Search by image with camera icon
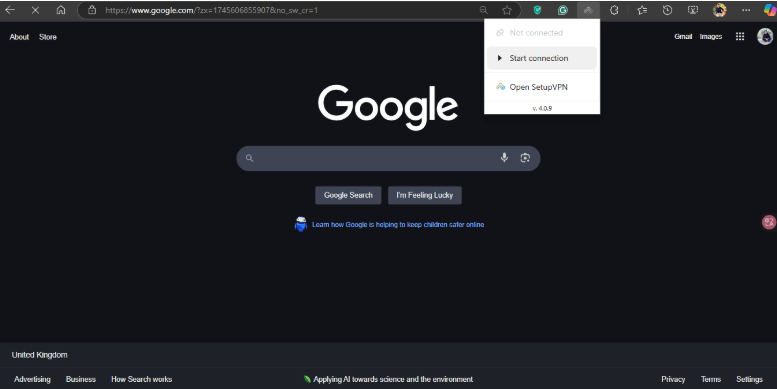Screen dimensions: 777x389 point(525,158)
